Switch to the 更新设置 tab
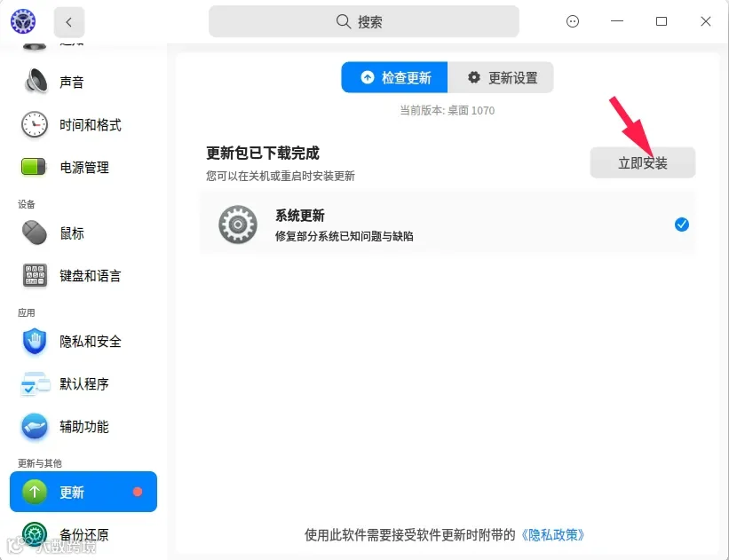The height and width of the screenshot is (560, 729). 501,77
